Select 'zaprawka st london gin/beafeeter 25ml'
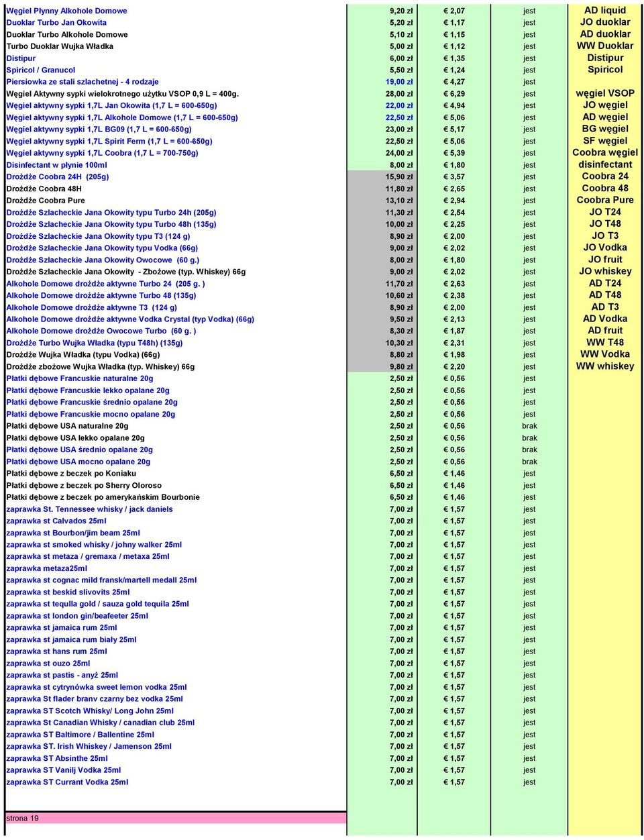The image size is (644, 840). click(x=77, y=616)
